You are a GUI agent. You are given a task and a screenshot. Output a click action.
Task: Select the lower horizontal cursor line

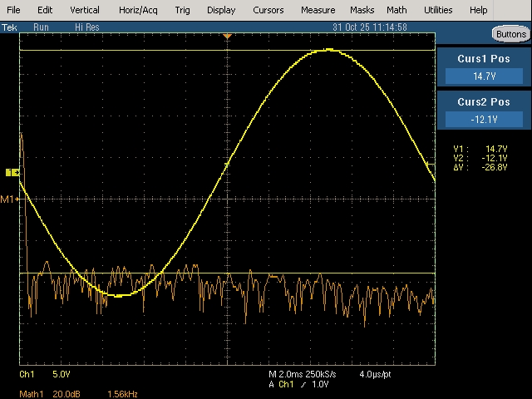tap(227, 273)
